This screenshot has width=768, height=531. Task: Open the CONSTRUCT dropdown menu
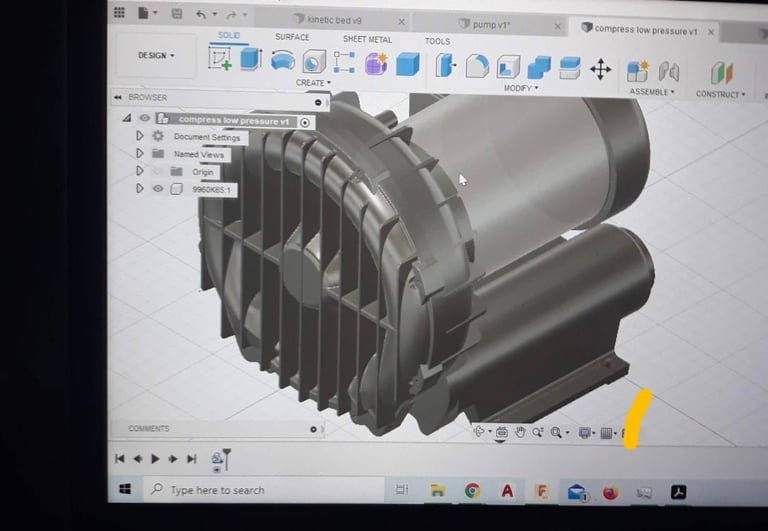(720, 94)
